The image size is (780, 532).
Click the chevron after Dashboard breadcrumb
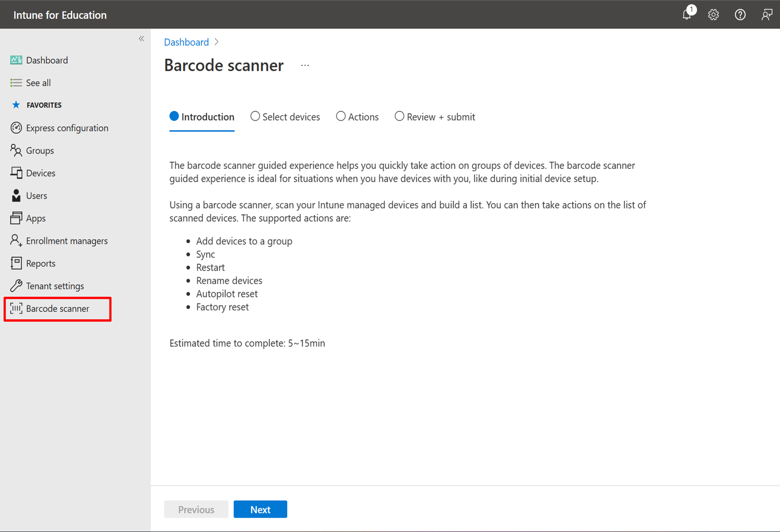pos(217,42)
